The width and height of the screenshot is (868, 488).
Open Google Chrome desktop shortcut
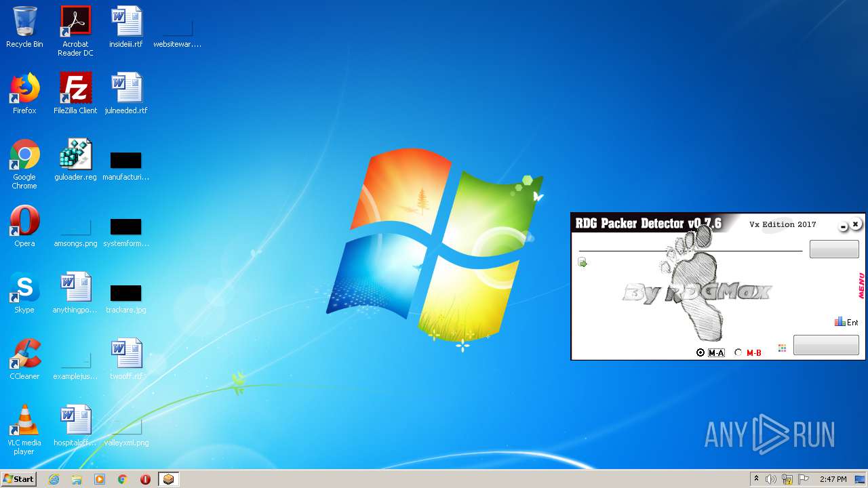(x=24, y=164)
